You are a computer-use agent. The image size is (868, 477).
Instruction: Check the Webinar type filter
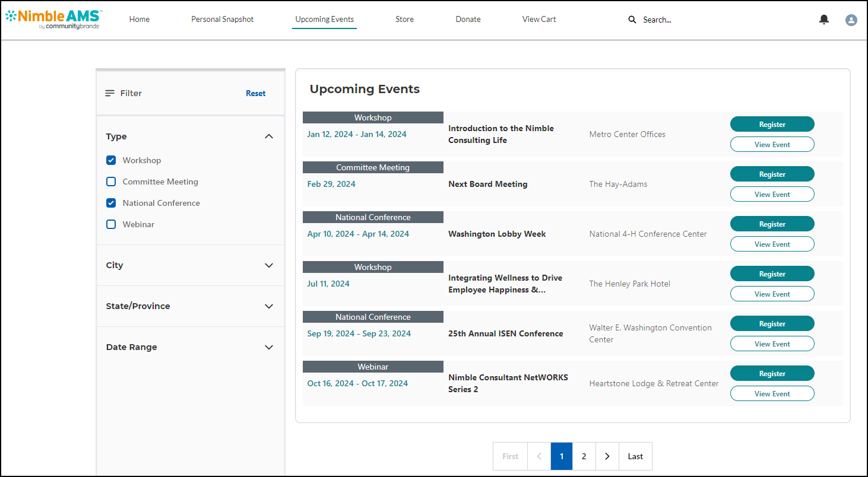click(x=111, y=224)
